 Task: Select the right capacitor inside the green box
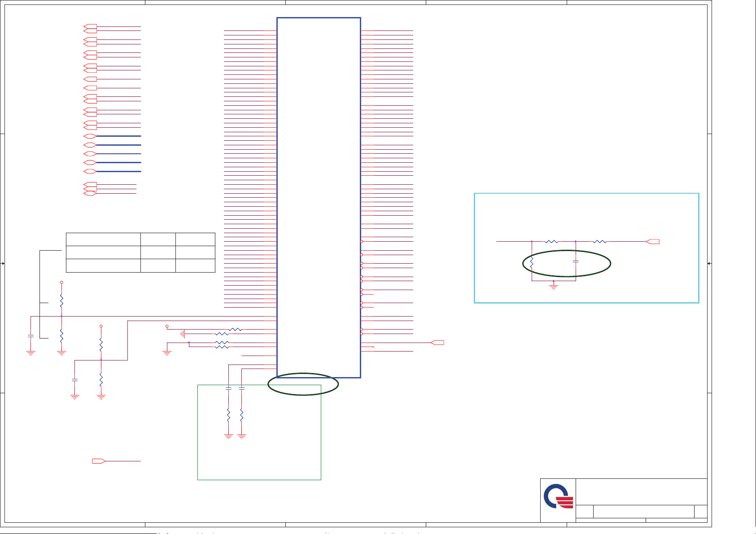[242, 388]
